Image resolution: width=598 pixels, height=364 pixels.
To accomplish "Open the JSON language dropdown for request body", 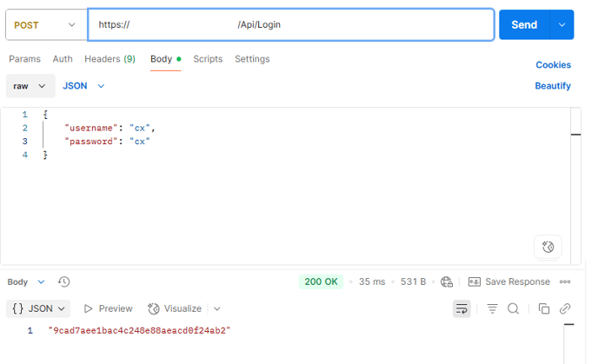I will (83, 86).
